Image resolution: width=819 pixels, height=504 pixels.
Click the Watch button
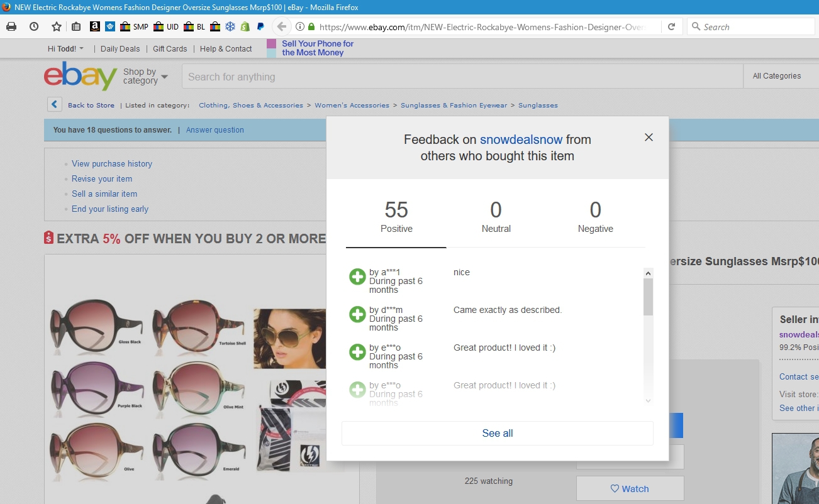coord(630,489)
